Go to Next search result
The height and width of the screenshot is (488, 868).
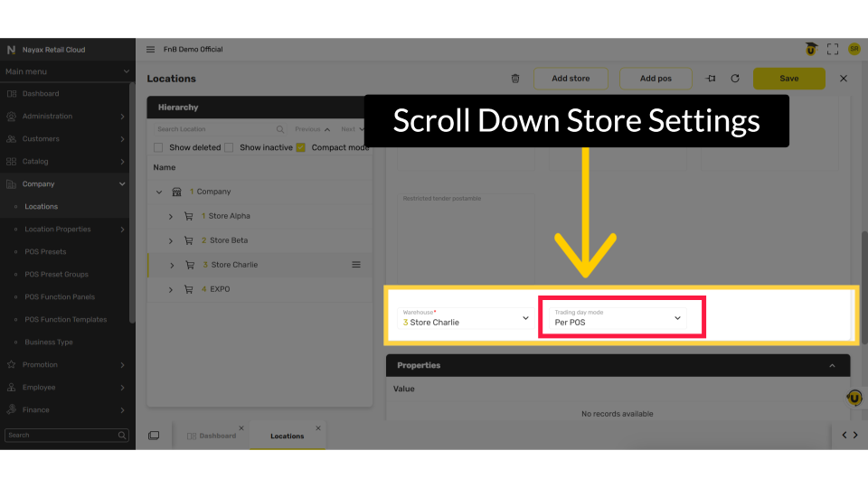[352, 129]
